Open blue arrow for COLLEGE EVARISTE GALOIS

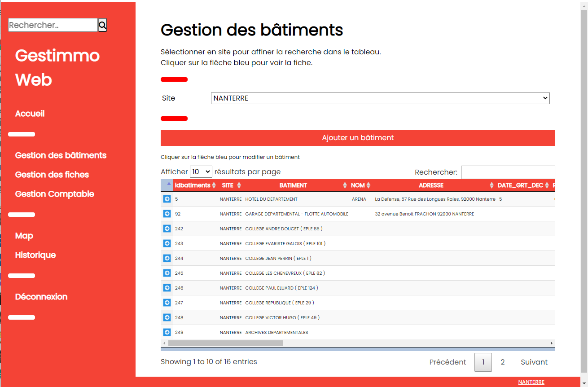tap(167, 243)
